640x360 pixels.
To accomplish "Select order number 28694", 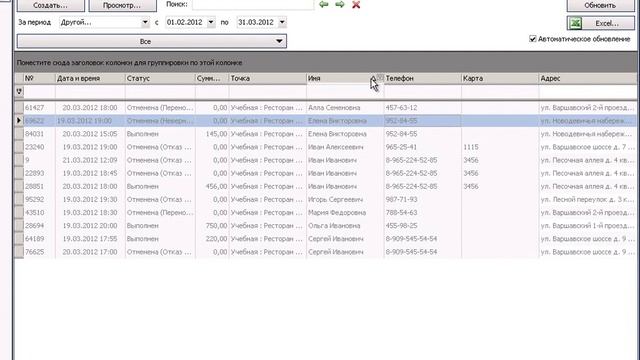I will coord(34,225).
